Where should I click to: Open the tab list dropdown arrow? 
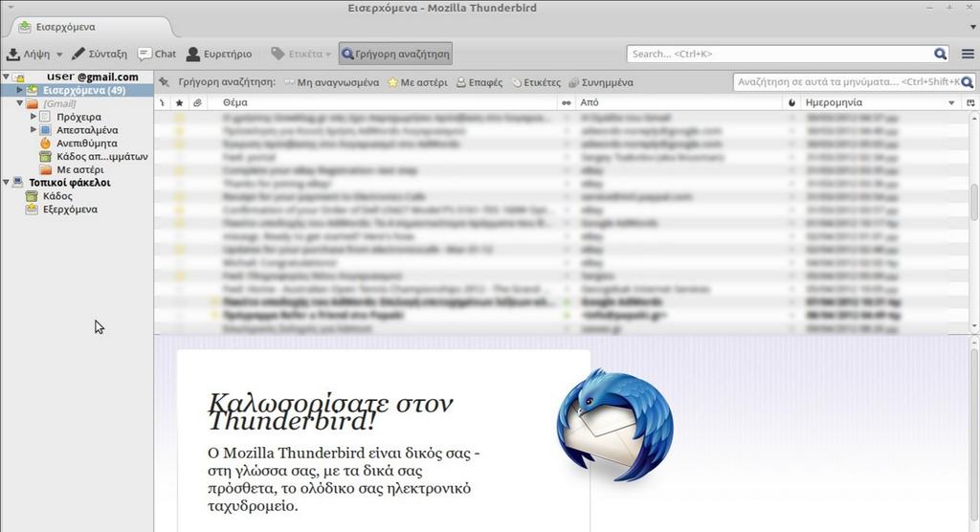click(x=973, y=27)
